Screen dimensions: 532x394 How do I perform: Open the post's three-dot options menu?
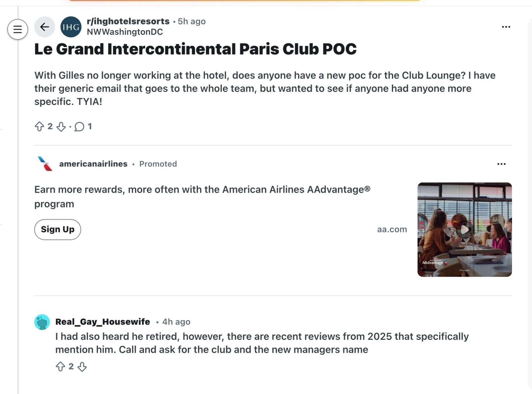click(x=506, y=27)
